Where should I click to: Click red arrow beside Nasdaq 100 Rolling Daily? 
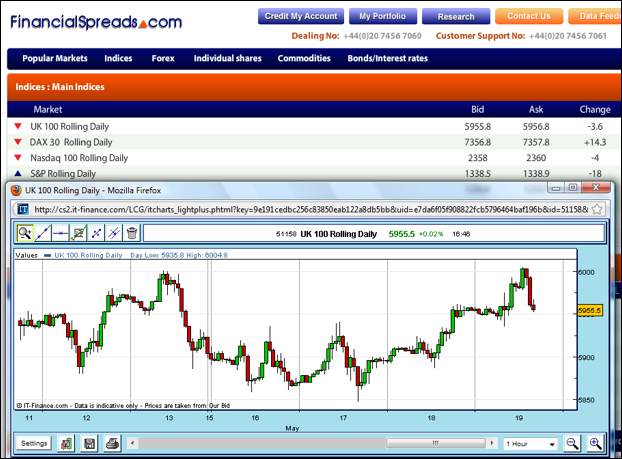pyautogui.click(x=18, y=158)
